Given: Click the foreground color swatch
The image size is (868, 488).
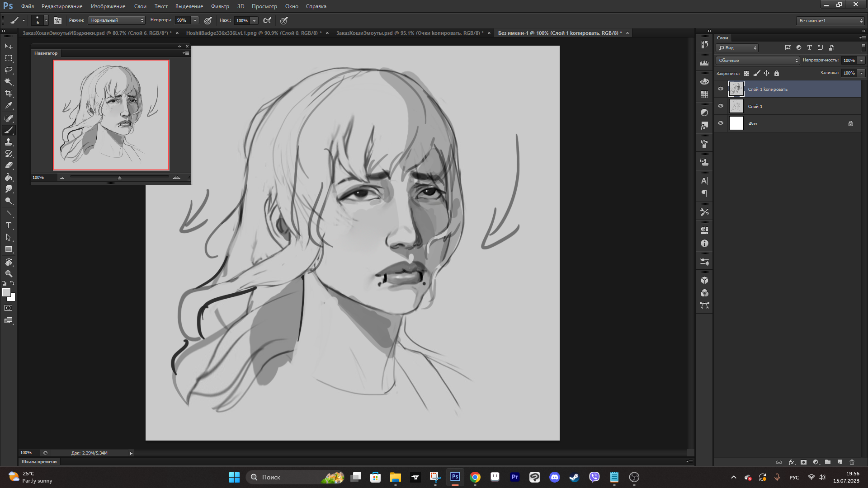Looking at the screenshot, I should 6,292.
